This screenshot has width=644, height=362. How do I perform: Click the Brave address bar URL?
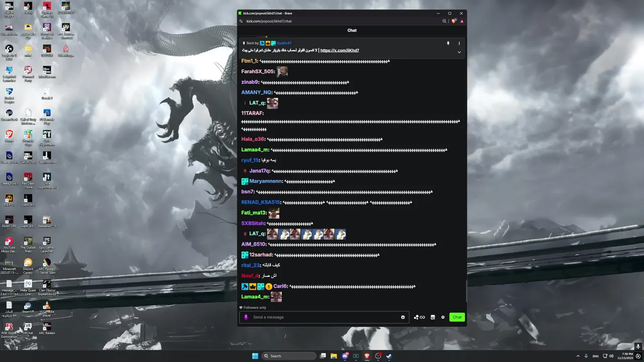pos(269,21)
